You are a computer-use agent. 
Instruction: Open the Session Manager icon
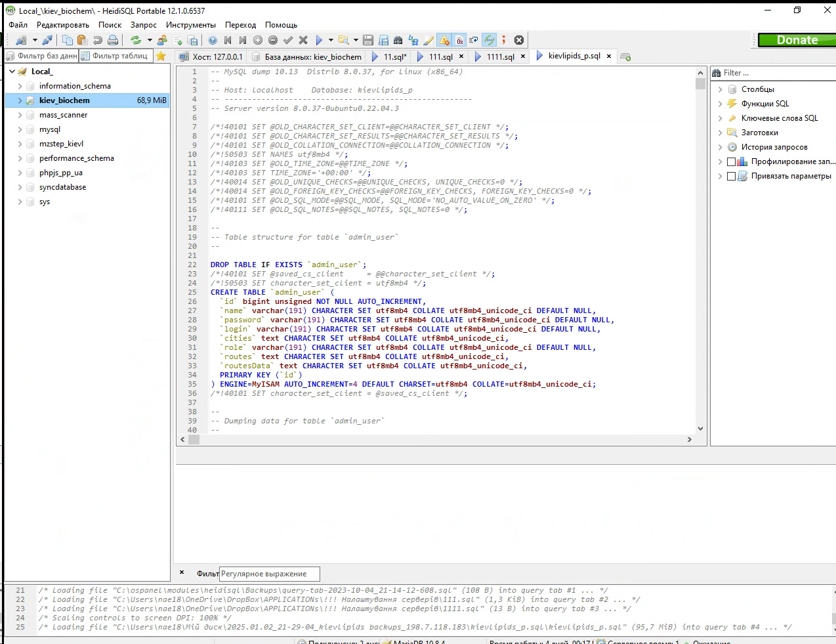tap(21, 39)
